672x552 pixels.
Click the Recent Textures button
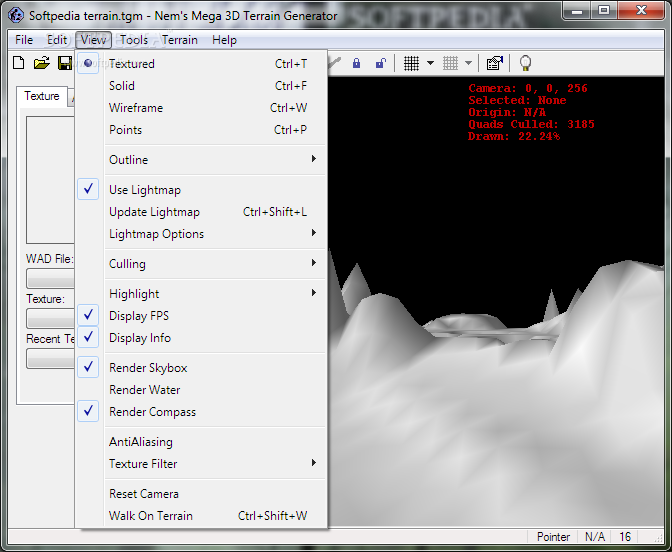[x=50, y=358]
